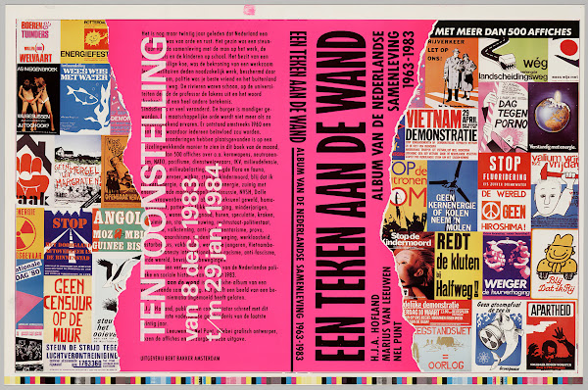
Task: Click the large 'EEN TEKEN AAN DE WAND' cover title
Action: pos(340,196)
